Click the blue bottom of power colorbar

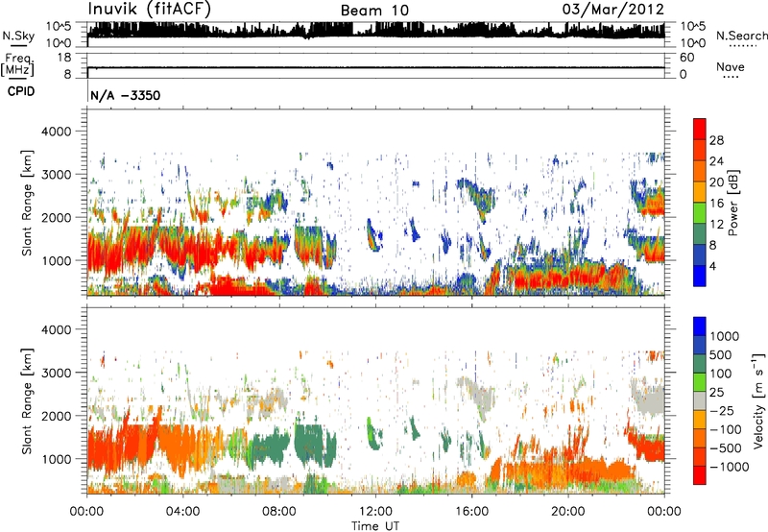pyautogui.click(x=700, y=276)
